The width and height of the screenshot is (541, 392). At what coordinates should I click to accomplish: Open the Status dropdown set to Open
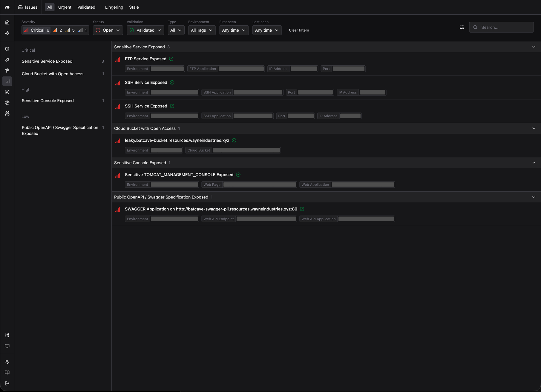pyautogui.click(x=108, y=30)
